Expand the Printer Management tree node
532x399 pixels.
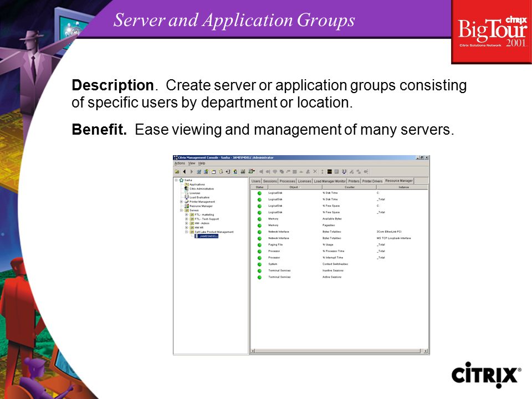coord(181,202)
